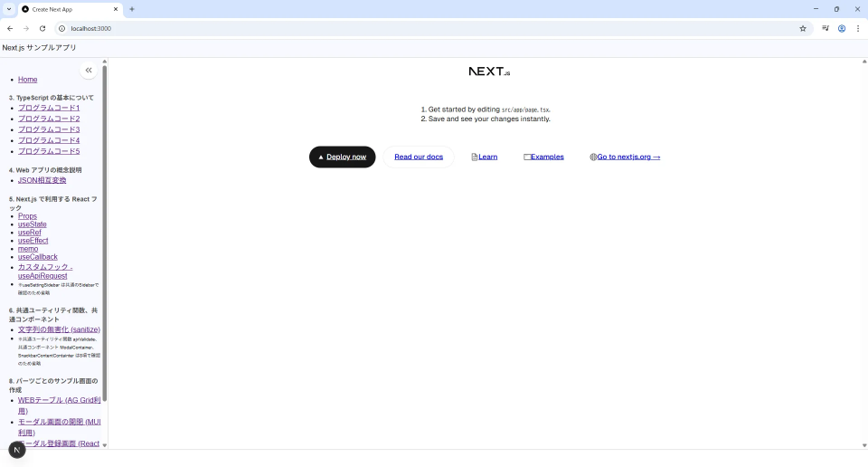Click the Next.js サンプルアプリ header text
The image size is (868, 467).
click(39, 48)
